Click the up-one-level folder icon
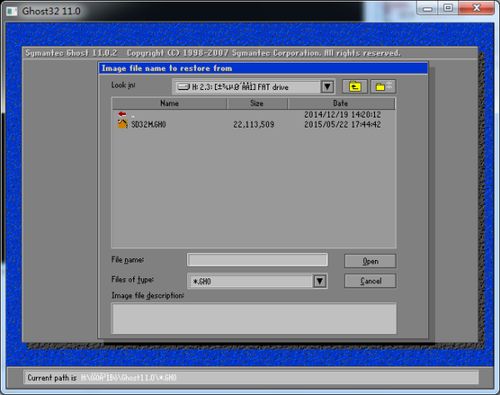The width and height of the screenshot is (500, 395). (x=355, y=87)
